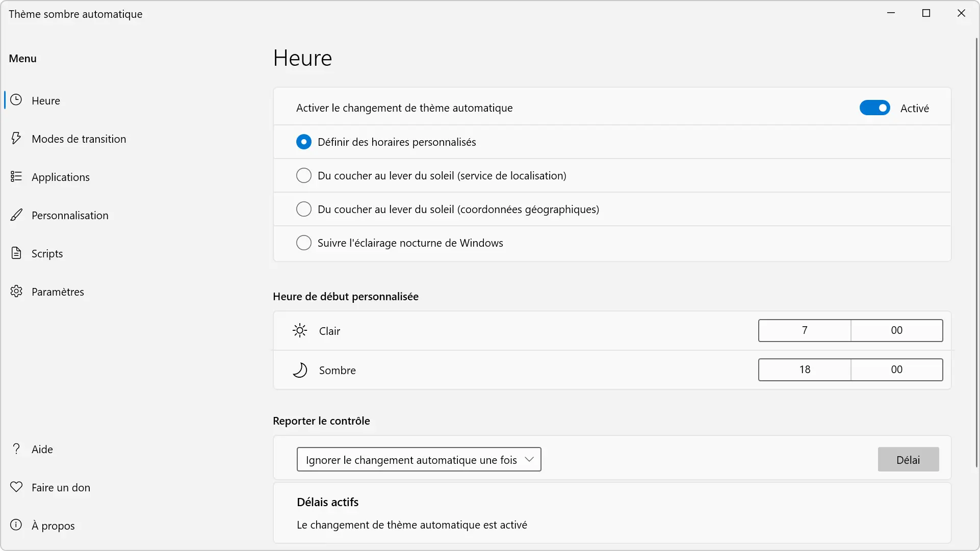The height and width of the screenshot is (551, 980).
Task: Click the Activé label beside the toggle
Action: (915, 108)
